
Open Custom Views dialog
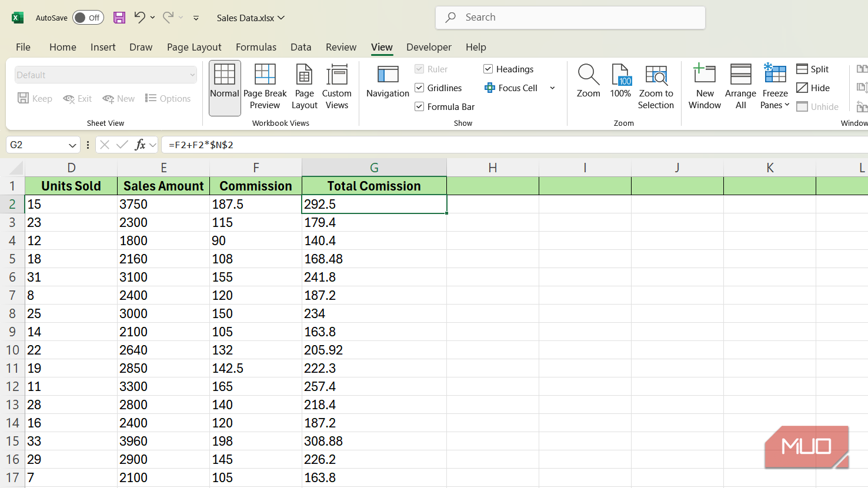click(337, 88)
